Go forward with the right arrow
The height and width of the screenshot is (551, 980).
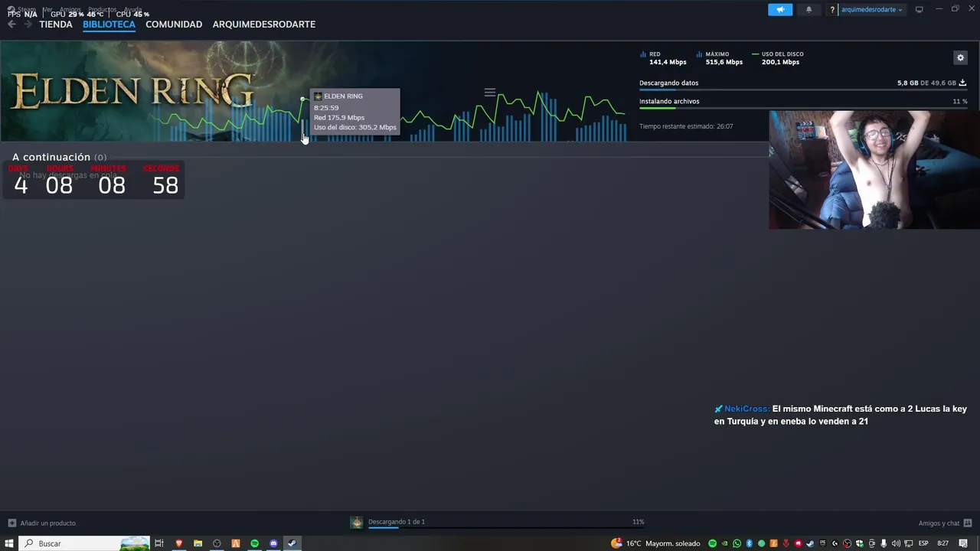(28, 24)
